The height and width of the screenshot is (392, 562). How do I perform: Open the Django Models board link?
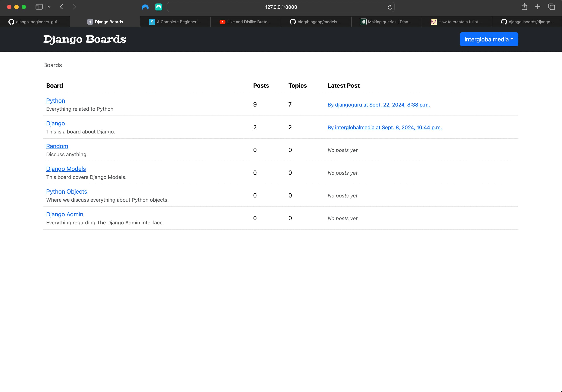click(66, 169)
